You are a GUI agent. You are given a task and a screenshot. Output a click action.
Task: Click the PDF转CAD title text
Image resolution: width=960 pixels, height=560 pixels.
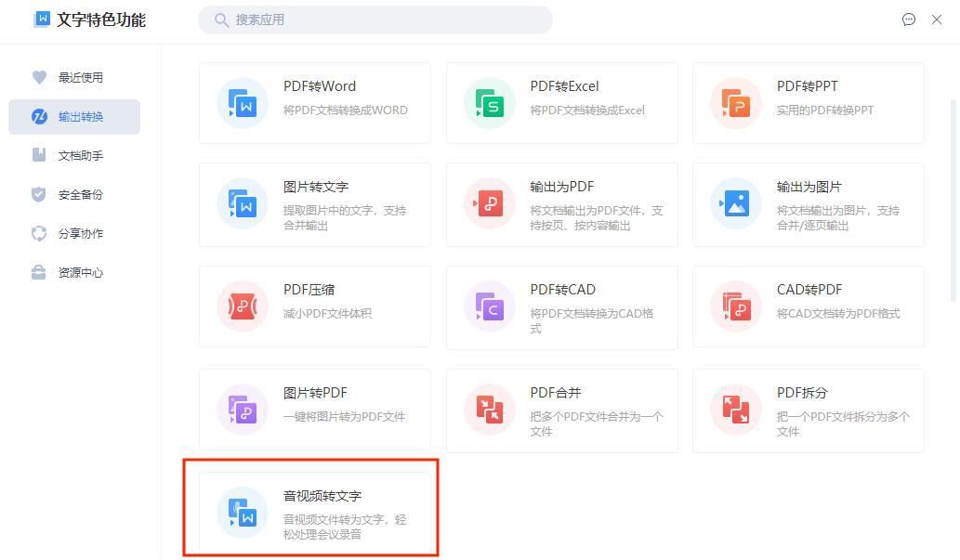coord(562,290)
